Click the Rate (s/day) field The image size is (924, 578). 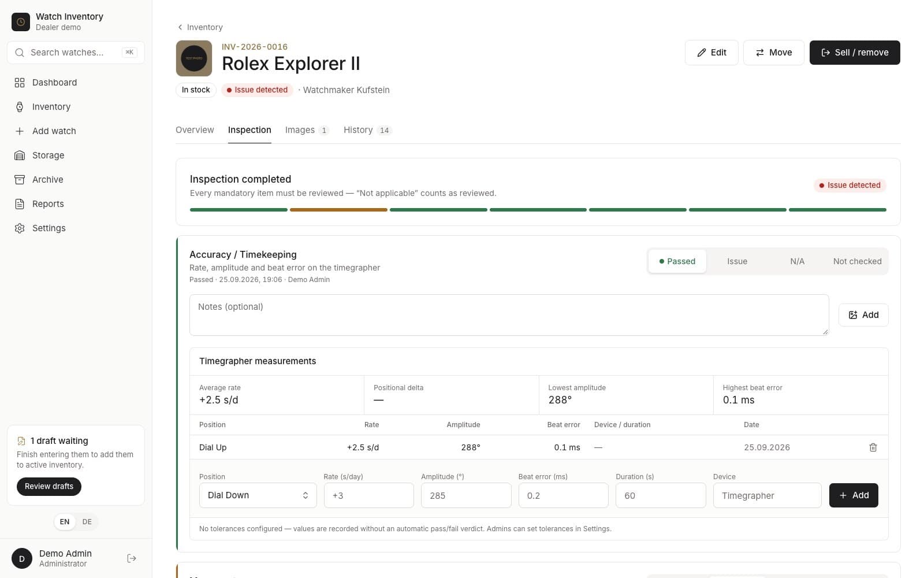(x=369, y=495)
